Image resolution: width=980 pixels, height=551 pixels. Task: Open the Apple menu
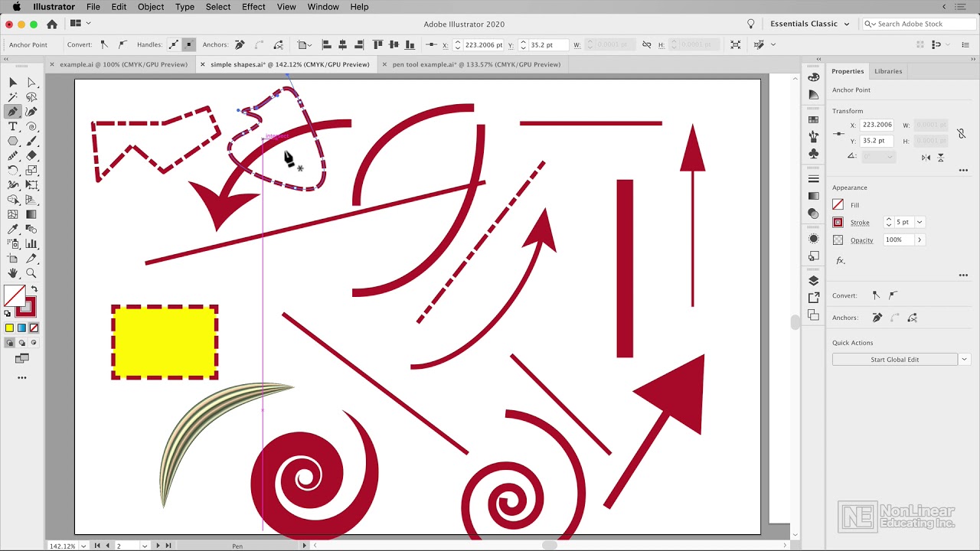coord(17,7)
